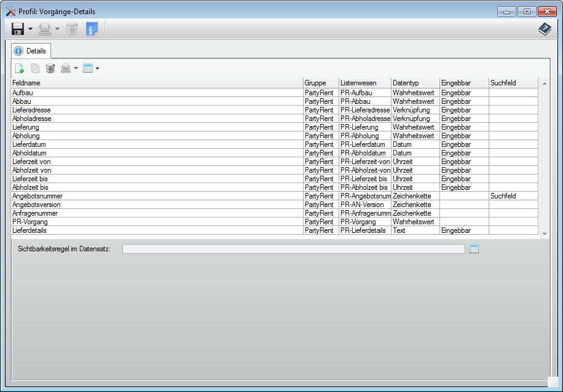The width and height of the screenshot is (563, 392).
Task: Open the list print dropdown arrow
Action: (x=76, y=68)
